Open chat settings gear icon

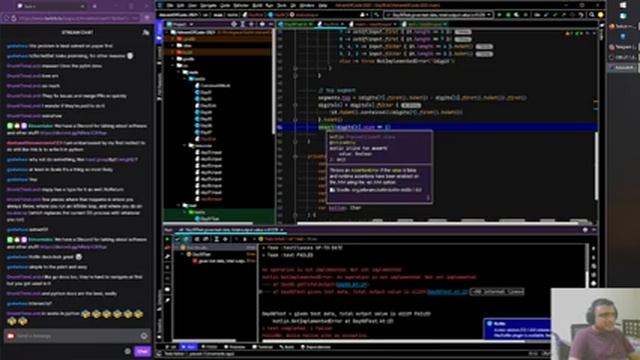tap(128, 351)
